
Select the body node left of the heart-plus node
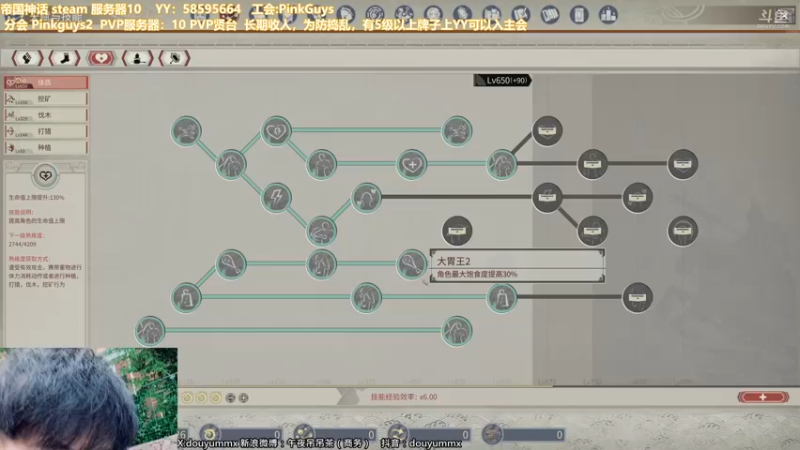(321, 164)
